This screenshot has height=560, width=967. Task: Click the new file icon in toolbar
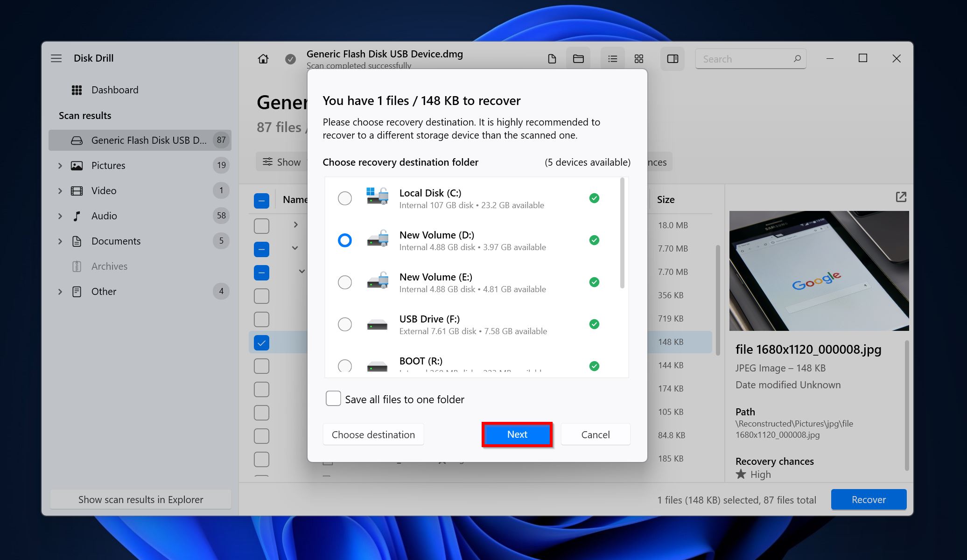coord(553,59)
